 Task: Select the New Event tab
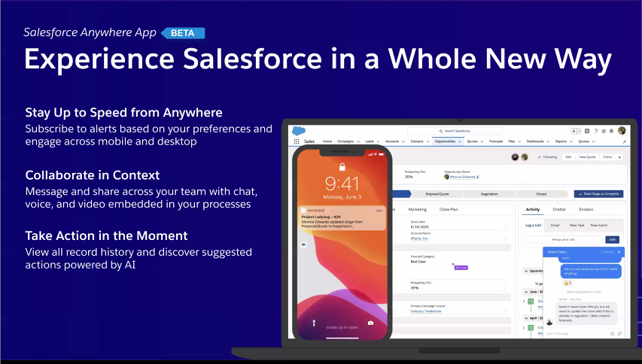(x=598, y=226)
